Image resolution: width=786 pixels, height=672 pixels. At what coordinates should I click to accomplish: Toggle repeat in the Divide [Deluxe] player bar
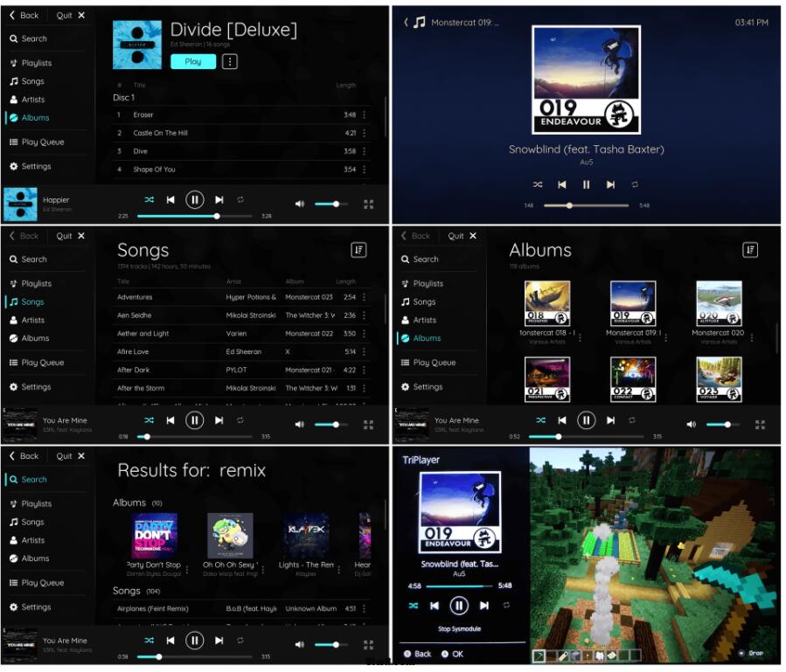click(240, 200)
